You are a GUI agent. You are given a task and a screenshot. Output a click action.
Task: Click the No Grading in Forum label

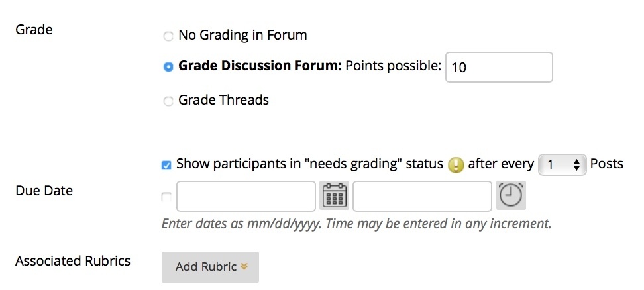click(x=242, y=35)
